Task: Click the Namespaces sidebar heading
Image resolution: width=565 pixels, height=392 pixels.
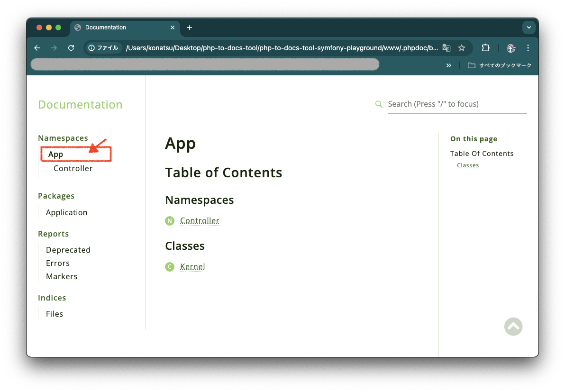Action: click(63, 138)
